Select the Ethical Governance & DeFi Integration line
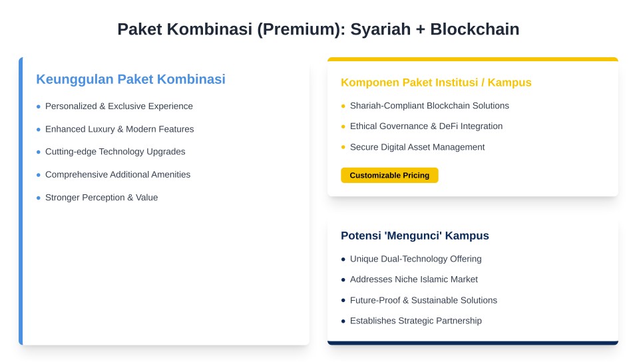This screenshot has width=637, height=364. pyautogui.click(x=426, y=126)
